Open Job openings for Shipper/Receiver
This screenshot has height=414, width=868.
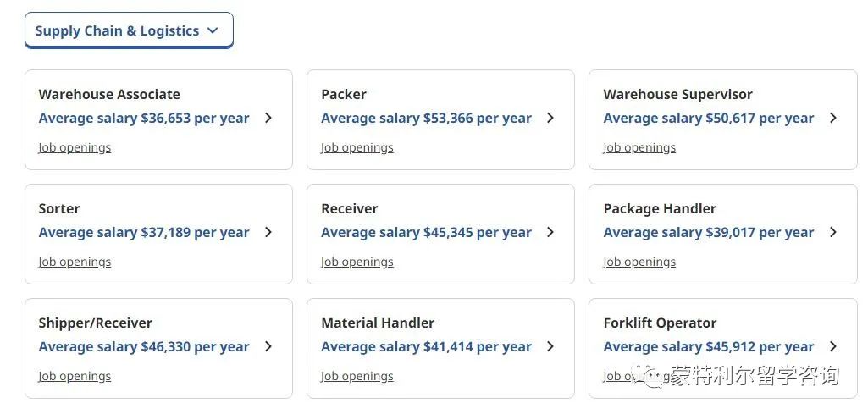[75, 377]
